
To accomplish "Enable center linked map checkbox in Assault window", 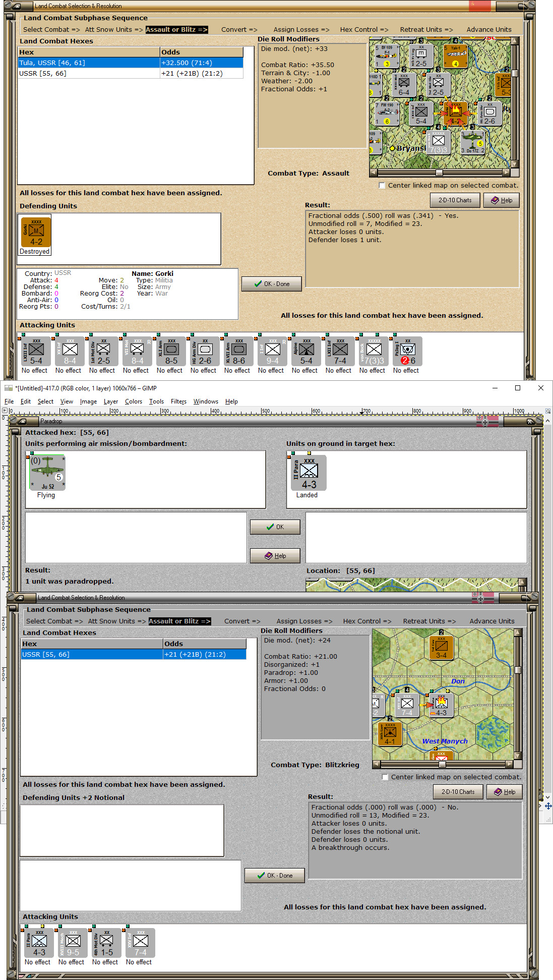I will tap(382, 186).
